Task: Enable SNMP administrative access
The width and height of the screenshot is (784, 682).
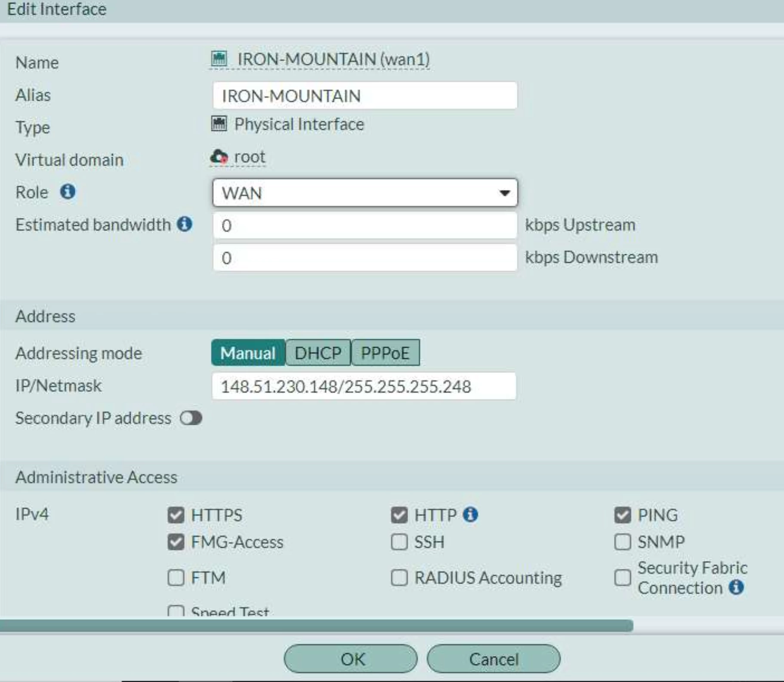Action: click(x=622, y=542)
